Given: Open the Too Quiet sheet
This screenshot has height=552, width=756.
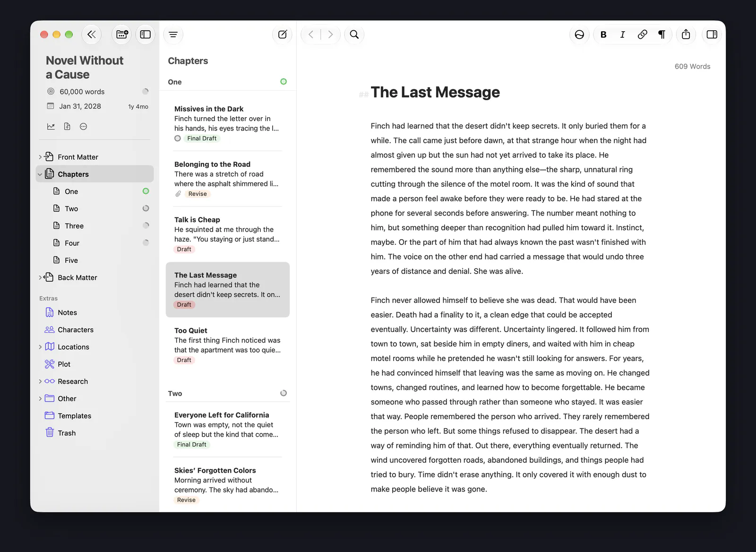Looking at the screenshot, I should click(x=228, y=345).
